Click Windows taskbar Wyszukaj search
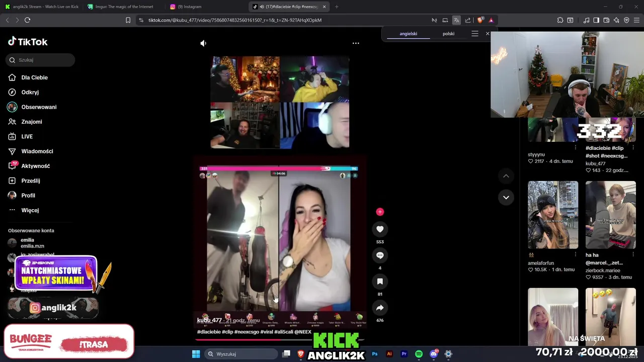The height and width of the screenshot is (362, 644). click(x=242, y=354)
